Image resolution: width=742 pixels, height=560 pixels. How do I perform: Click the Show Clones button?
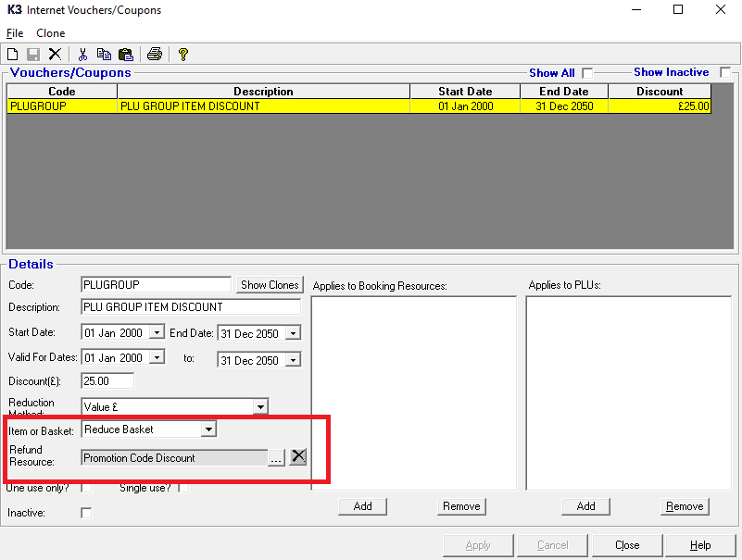[x=270, y=285]
